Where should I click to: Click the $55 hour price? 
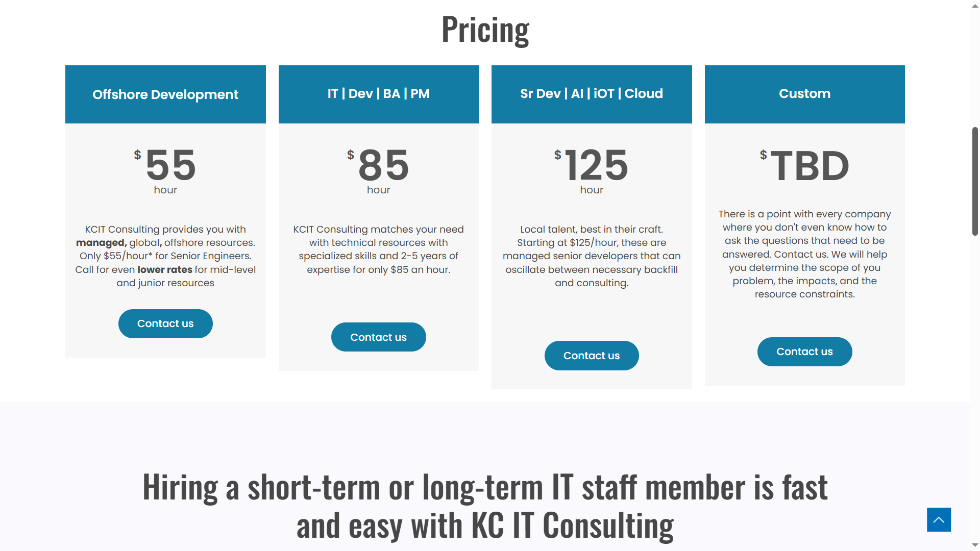coord(165,170)
